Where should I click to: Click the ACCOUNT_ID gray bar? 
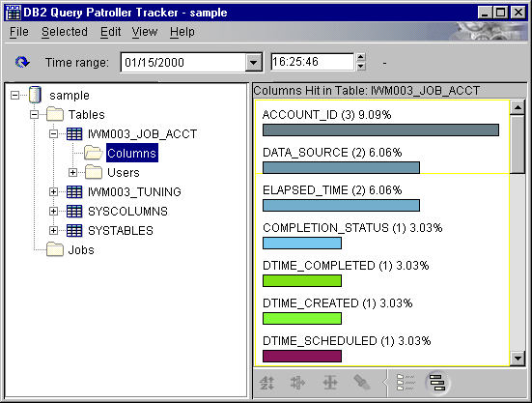coord(380,130)
